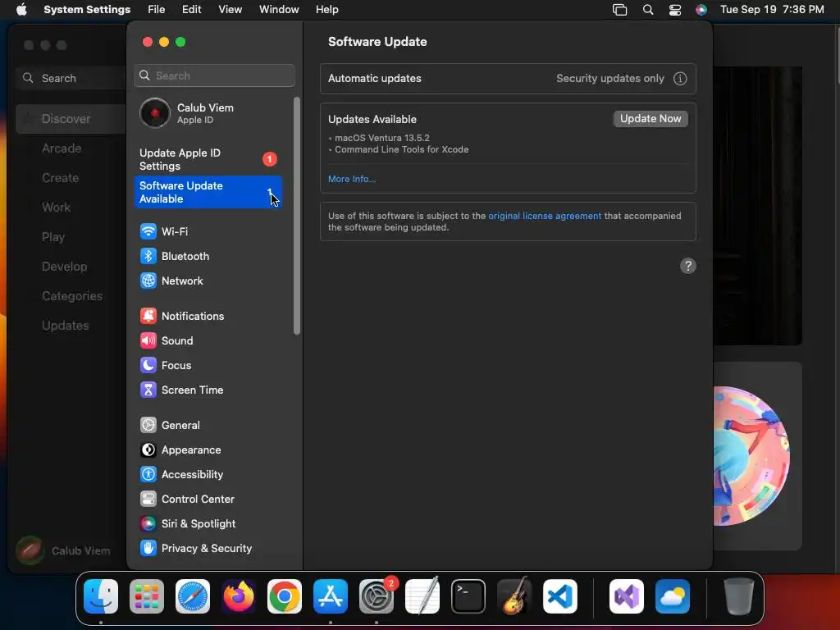Open the View menu

(x=231, y=10)
